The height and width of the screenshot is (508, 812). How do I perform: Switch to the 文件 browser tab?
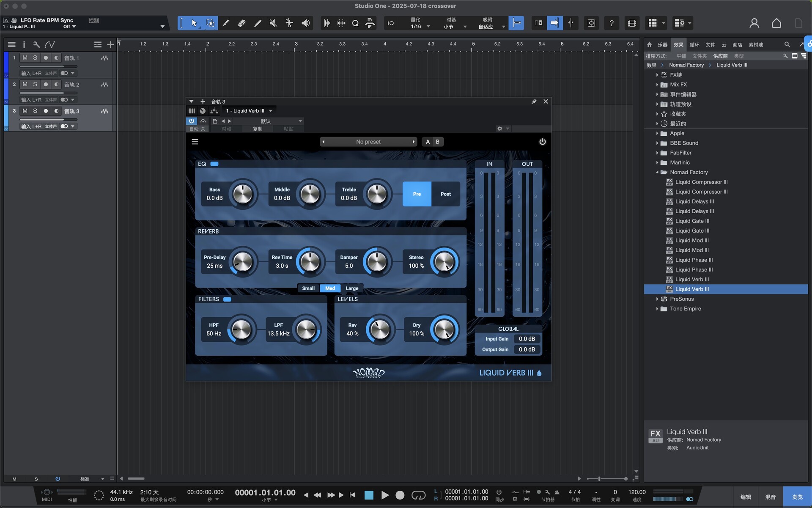(710, 44)
